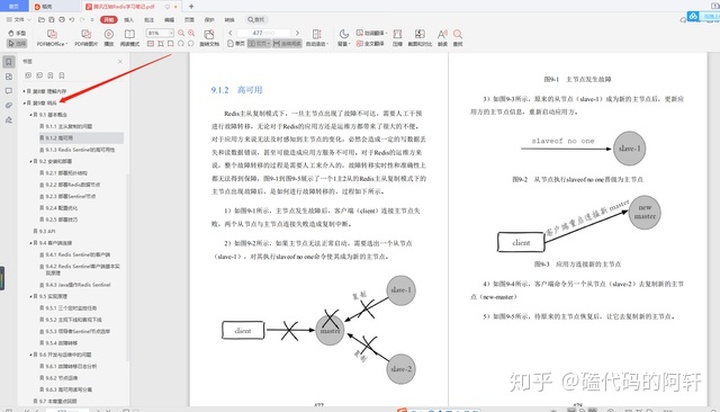The image size is (720, 412).
Task: Click the save quick access icon
Action: pyautogui.click(x=51, y=20)
